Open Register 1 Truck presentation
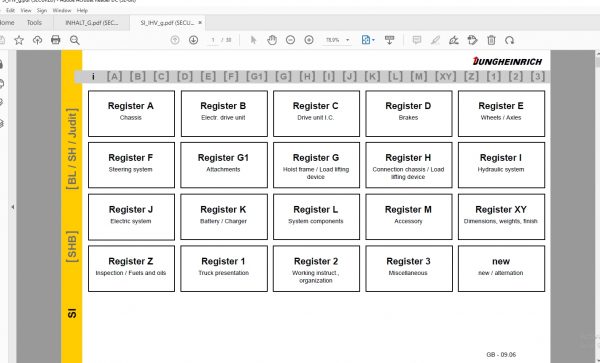The image size is (600, 363). tap(224, 269)
